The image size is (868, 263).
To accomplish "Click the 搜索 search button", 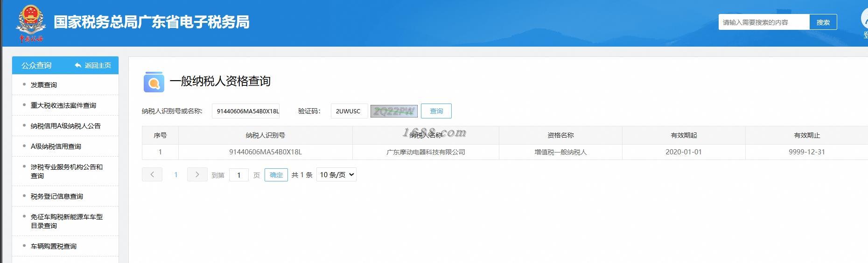I will pos(823,22).
